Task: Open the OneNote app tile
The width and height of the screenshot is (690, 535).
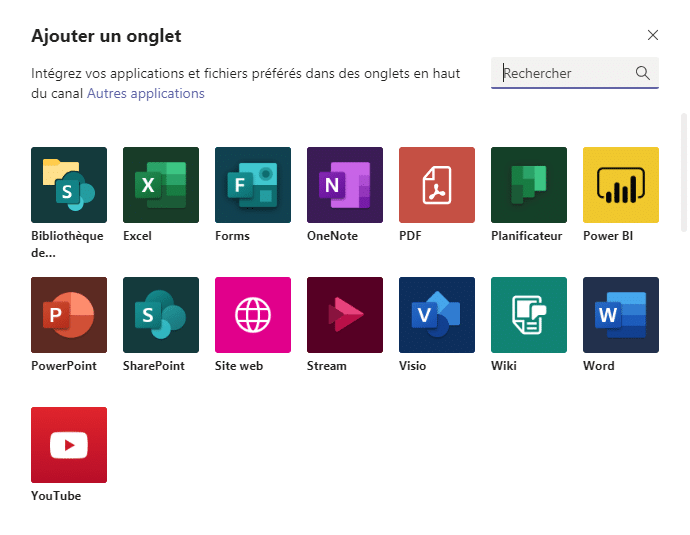Action: (345, 185)
